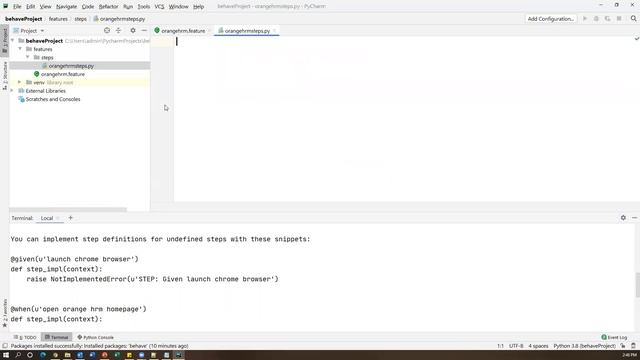The height and width of the screenshot is (360, 640).
Task: Open the Navigate menu
Action: pos(67,7)
